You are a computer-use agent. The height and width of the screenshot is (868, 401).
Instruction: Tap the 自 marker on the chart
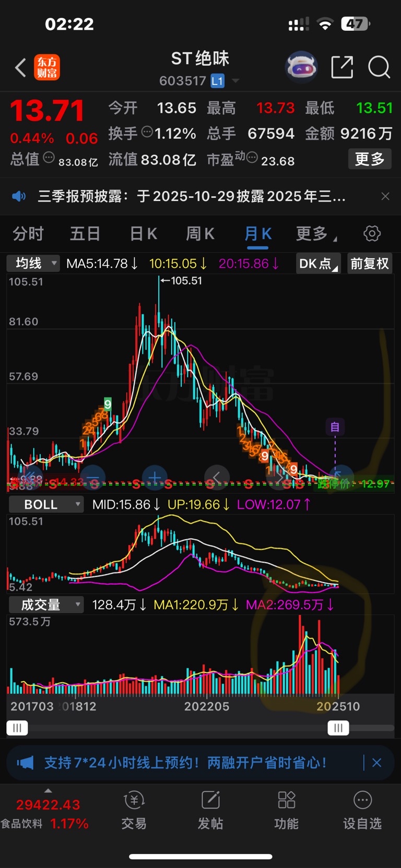point(335,427)
